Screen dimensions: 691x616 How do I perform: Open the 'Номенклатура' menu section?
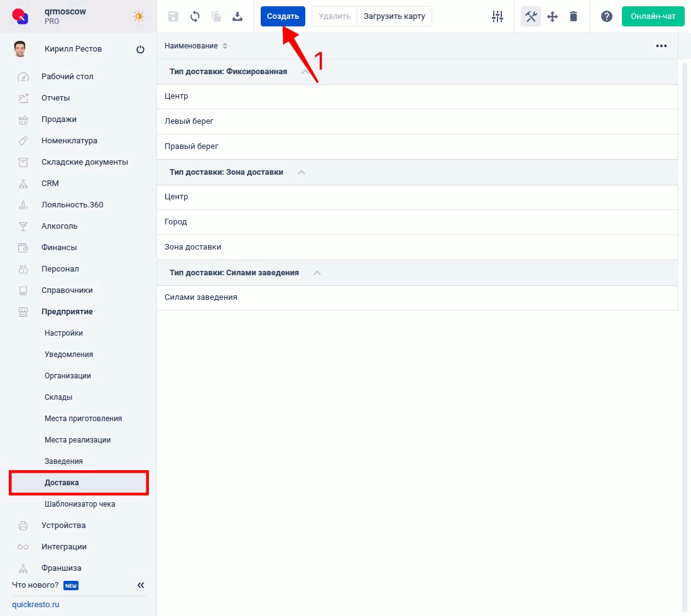[69, 141]
